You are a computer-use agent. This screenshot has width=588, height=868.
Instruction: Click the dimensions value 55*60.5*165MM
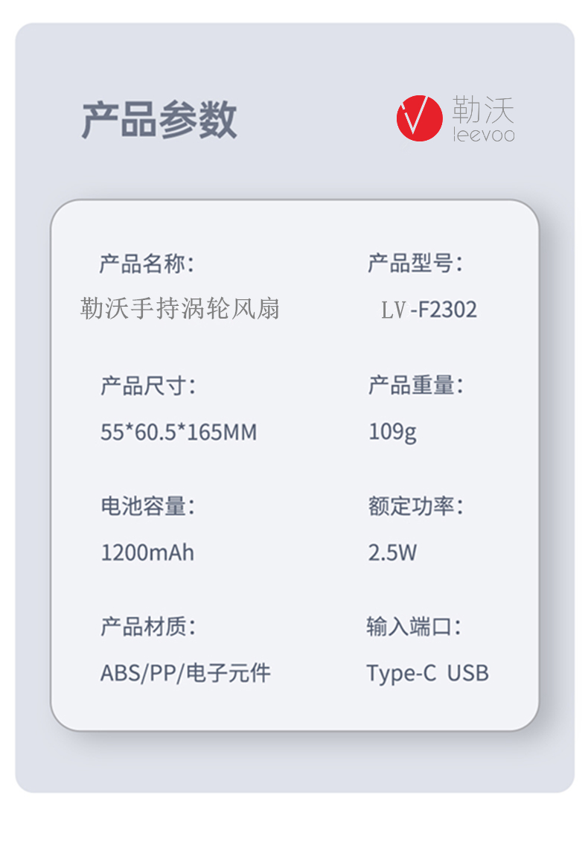tap(178, 432)
